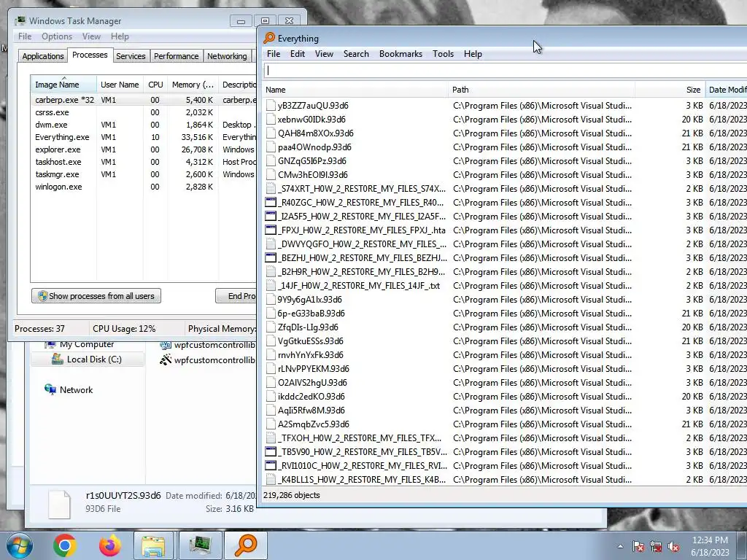The image size is (747, 560).
Task: Show hidden tray icons arrow
Action: (620, 546)
